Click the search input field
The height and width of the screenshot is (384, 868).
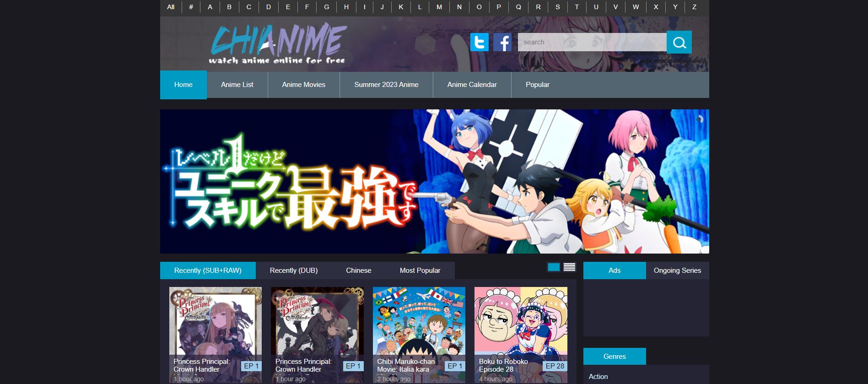592,42
